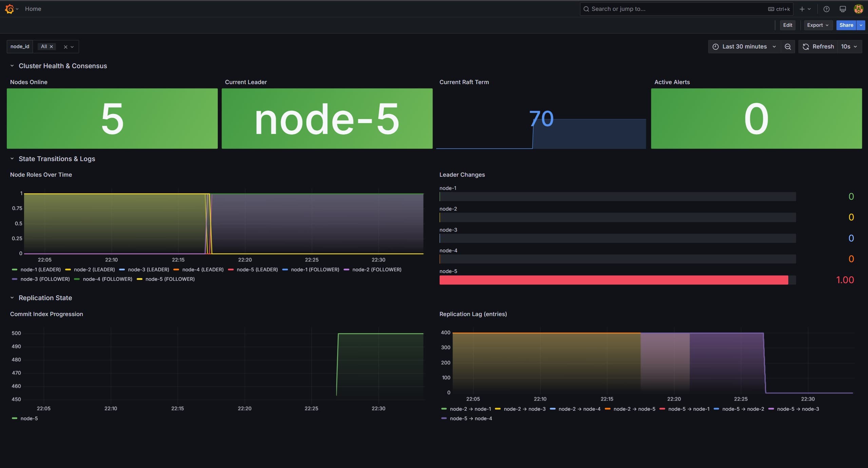Screen dimensions: 868x468
Task: Toggle node-5 (FOLLOWER) legend series
Action: 166,279
